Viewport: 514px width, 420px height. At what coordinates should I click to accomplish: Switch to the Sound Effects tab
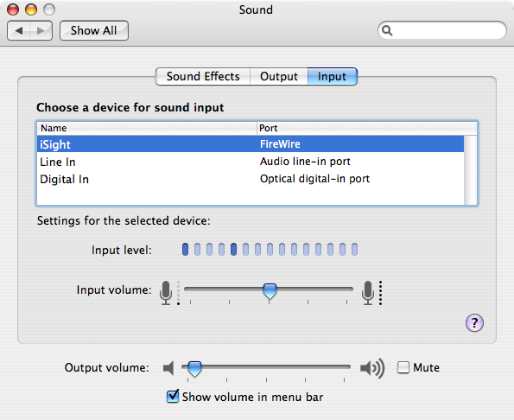[203, 76]
